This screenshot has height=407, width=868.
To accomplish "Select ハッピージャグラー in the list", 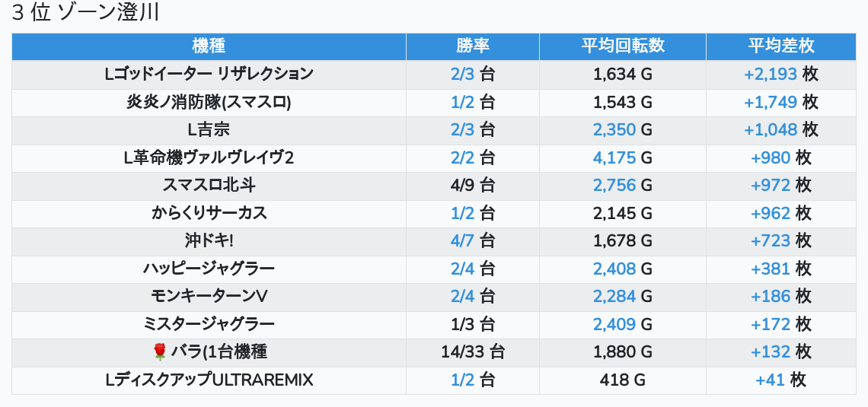I will coord(209,269).
